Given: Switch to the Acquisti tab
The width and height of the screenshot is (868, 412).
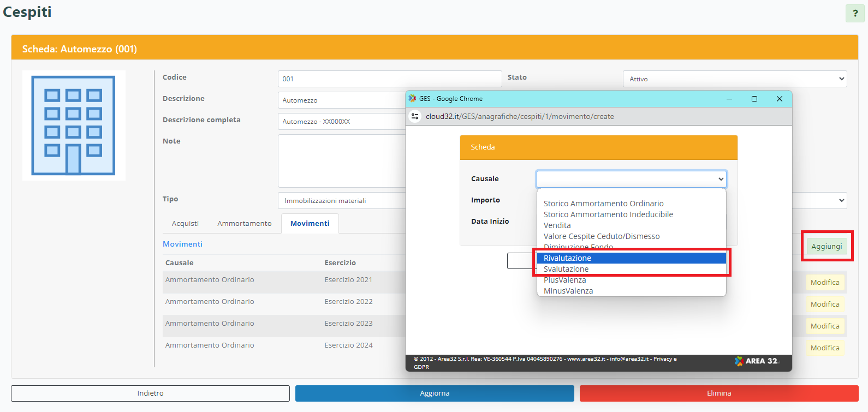Looking at the screenshot, I should click(x=185, y=224).
